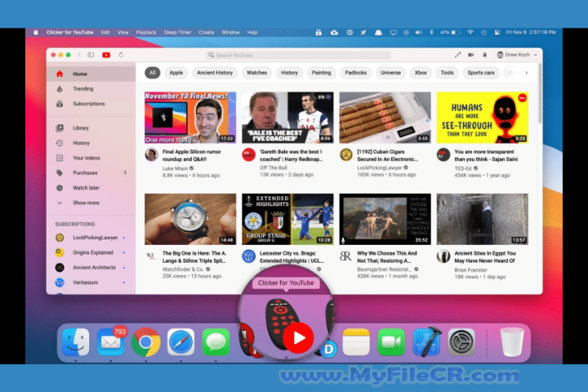Open Mail from the dock
Screen dimensions: 588x392
click(111, 342)
